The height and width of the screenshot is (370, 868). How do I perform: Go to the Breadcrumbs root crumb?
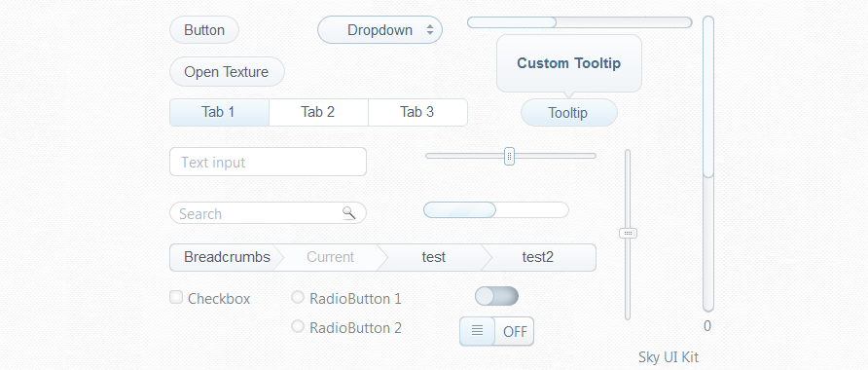pyautogui.click(x=227, y=258)
